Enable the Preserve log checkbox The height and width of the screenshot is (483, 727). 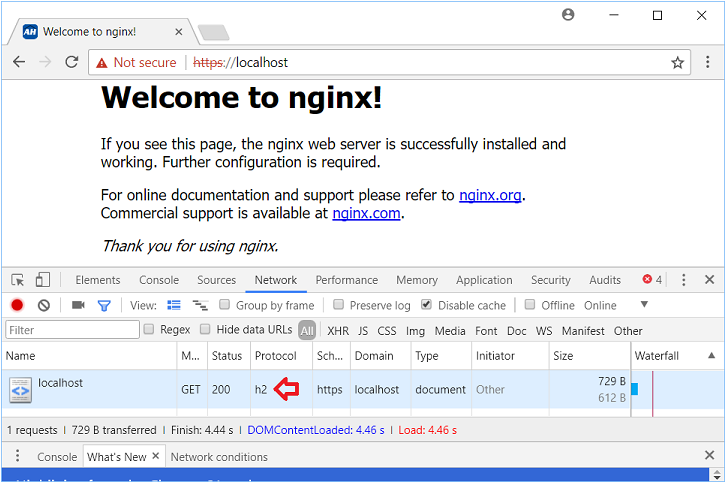point(339,305)
